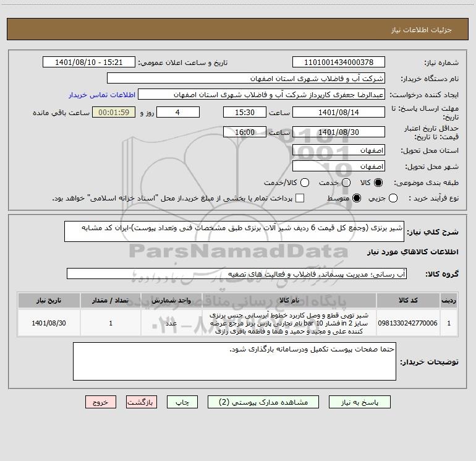Select the خدمت radio button
The width and height of the screenshot is (476, 461).
click(346, 183)
